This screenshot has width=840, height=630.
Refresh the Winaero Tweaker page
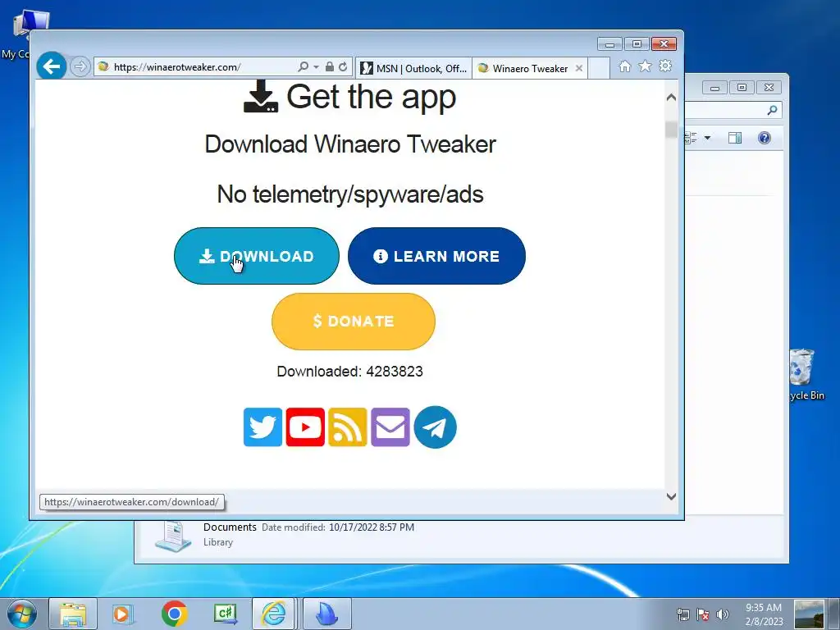[x=343, y=67]
